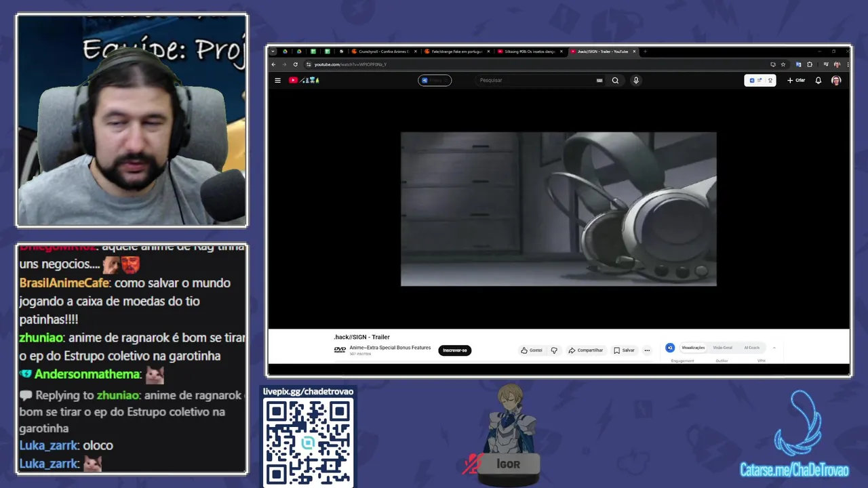Open the Chrome profile avatar in the toolbar
Screen dimensions: 868x488
point(837,64)
